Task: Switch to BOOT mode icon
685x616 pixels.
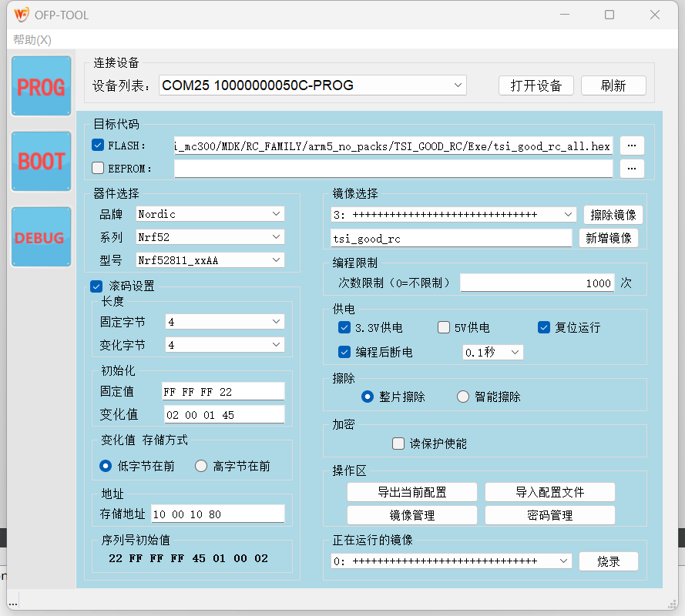Action: (x=41, y=161)
